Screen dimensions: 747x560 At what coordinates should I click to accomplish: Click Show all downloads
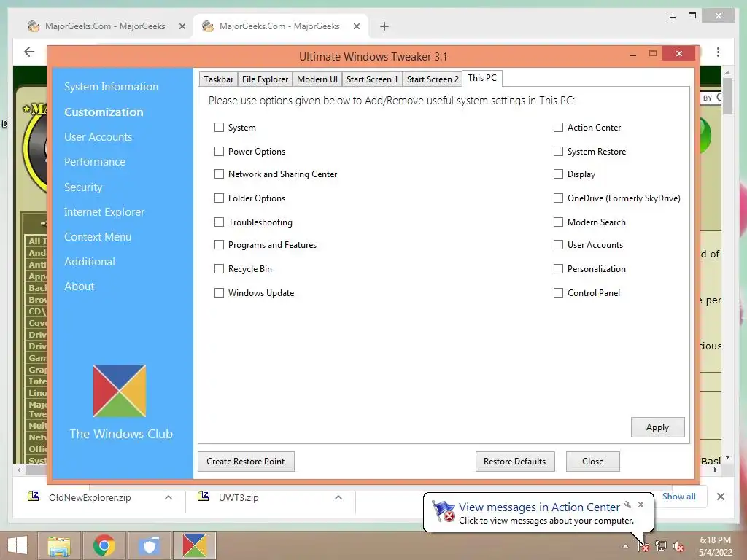[x=679, y=496]
